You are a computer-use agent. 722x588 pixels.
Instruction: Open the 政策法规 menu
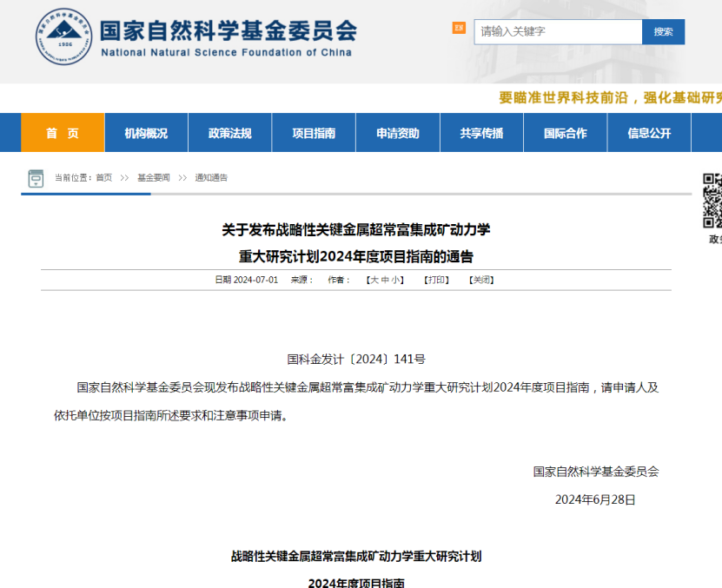tap(229, 133)
